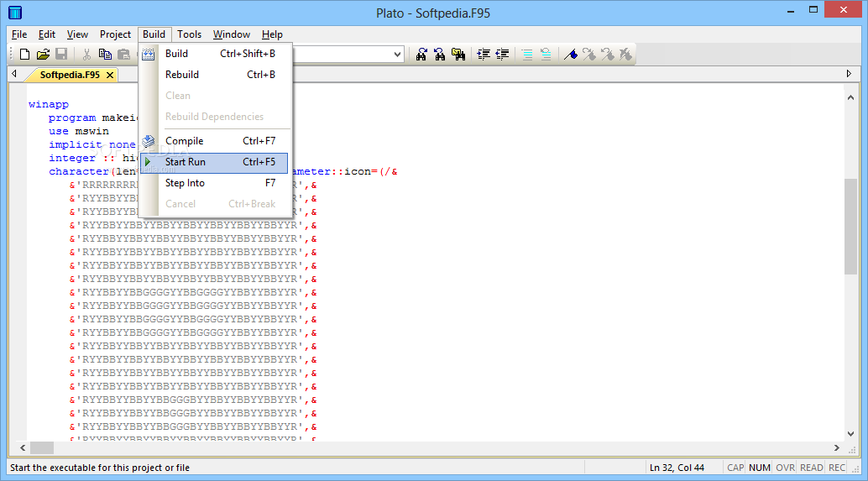Click the comment lines toolbar icon

click(x=527, y=55)
